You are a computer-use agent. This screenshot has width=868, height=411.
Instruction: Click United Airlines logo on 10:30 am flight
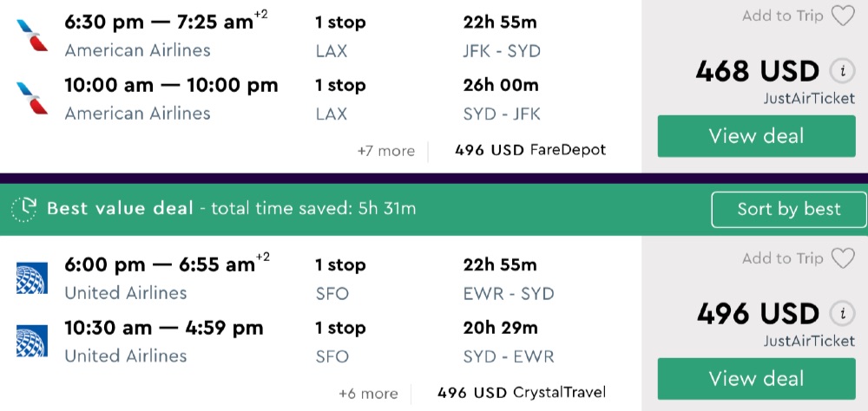[x=32, y=341]
